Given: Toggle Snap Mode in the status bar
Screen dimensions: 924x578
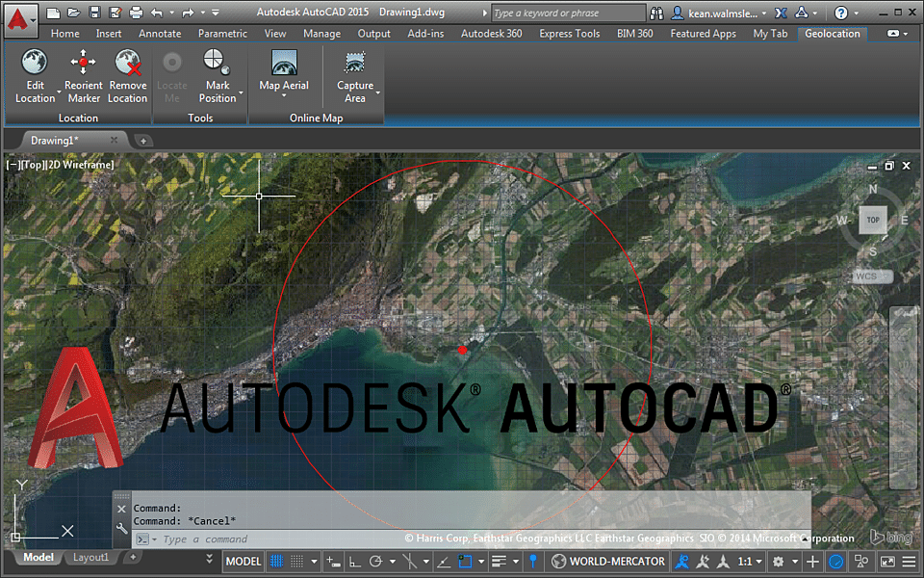Looking at the screenshot, I should point(295,561).
